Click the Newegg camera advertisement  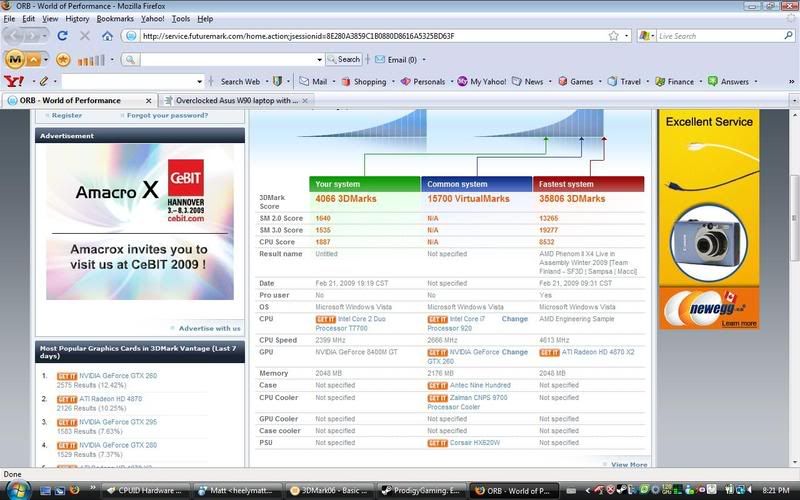pos(709,219)
